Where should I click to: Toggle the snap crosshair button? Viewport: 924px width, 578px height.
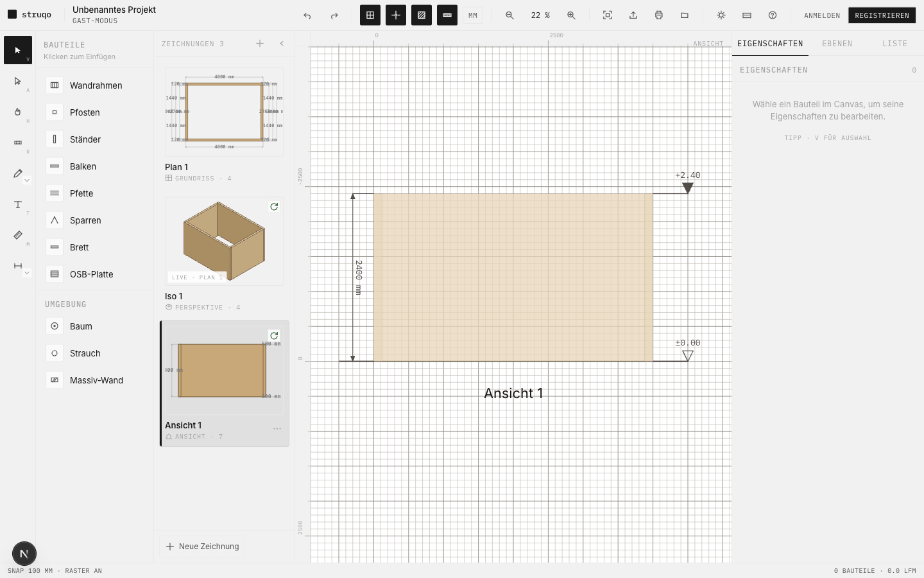(396, 15)
